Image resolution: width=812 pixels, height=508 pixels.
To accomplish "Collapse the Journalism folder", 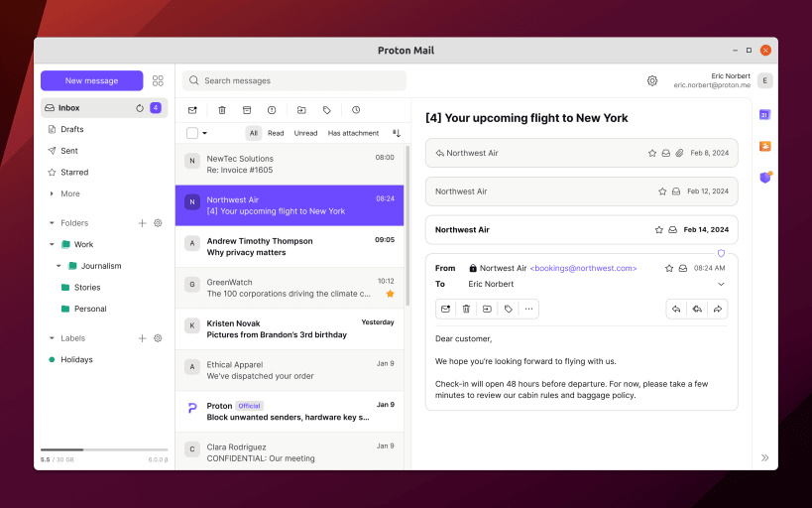I will pos(58,266).
